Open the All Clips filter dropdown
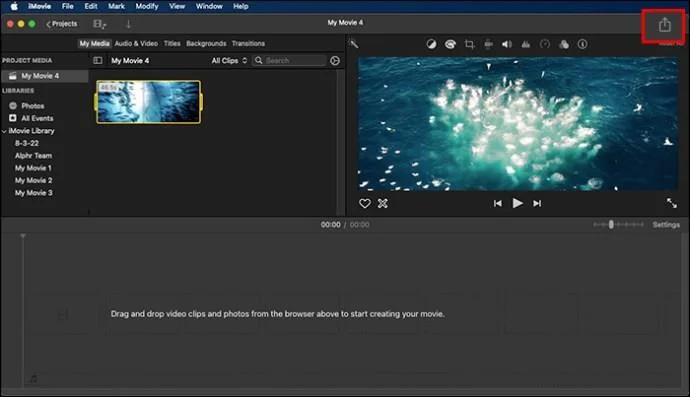Image resolution: width=690 pixels, height=397 pixels. (x=229, y=61)
